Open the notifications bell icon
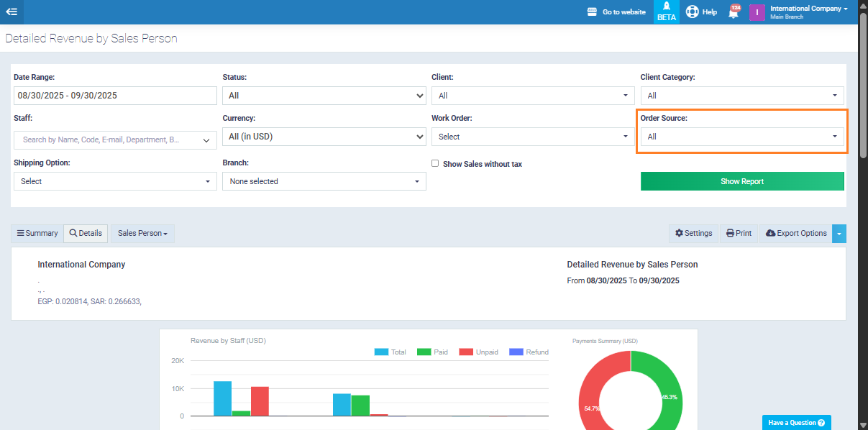The width and height of the screenshot is (868, 430). [734, 12]
